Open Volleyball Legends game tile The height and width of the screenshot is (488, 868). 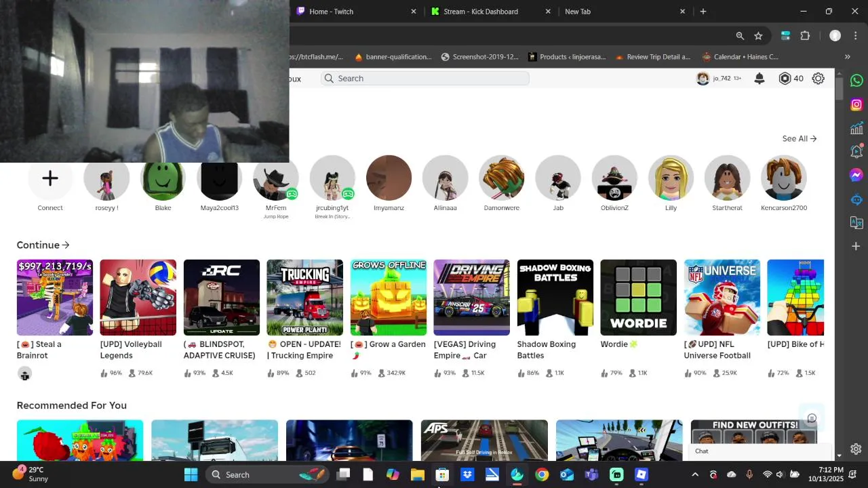(138, 298)
